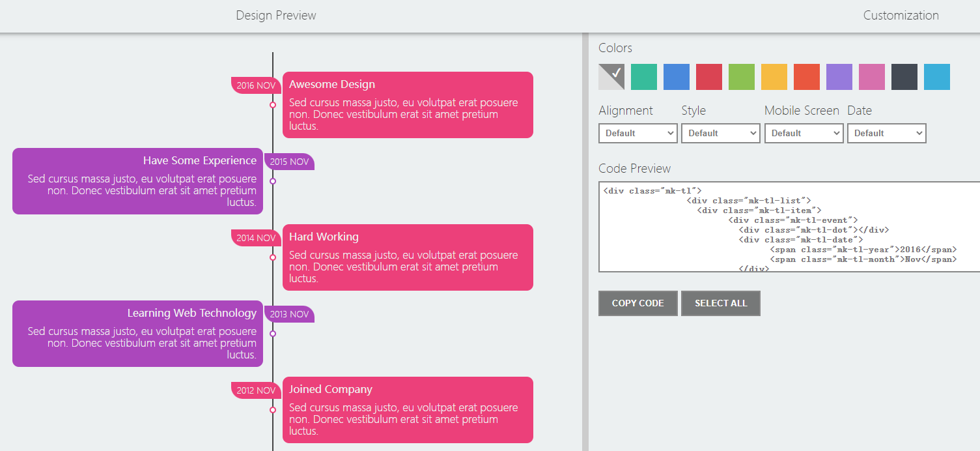Viewport: 980px width, 451px height.
Task: Choose the blue color swatch
Action: coord(677,77)
